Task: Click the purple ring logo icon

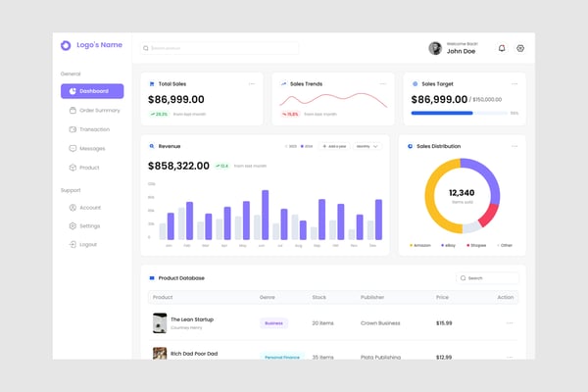Action: [x=66, y=45]
